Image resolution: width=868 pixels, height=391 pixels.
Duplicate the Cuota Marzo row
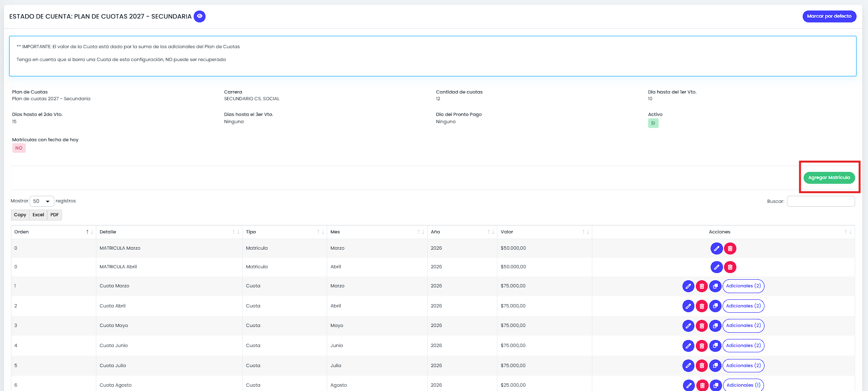click(x=715, y=286)
